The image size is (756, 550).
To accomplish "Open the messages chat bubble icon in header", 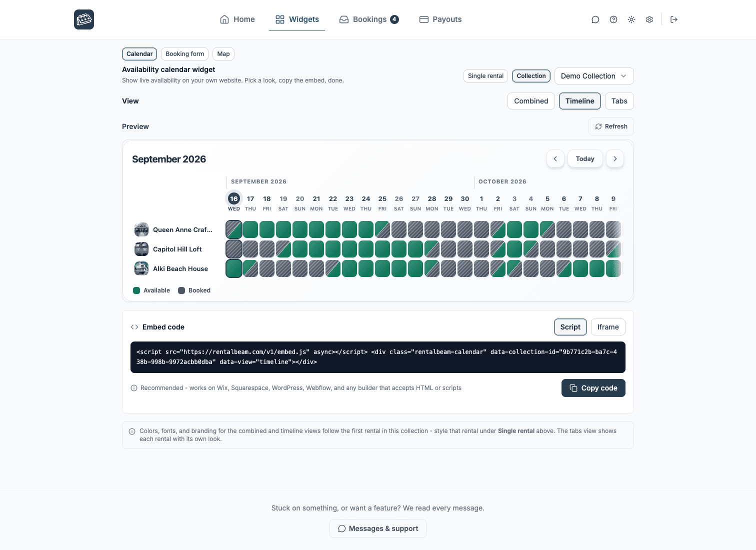I will coord(595,19).
